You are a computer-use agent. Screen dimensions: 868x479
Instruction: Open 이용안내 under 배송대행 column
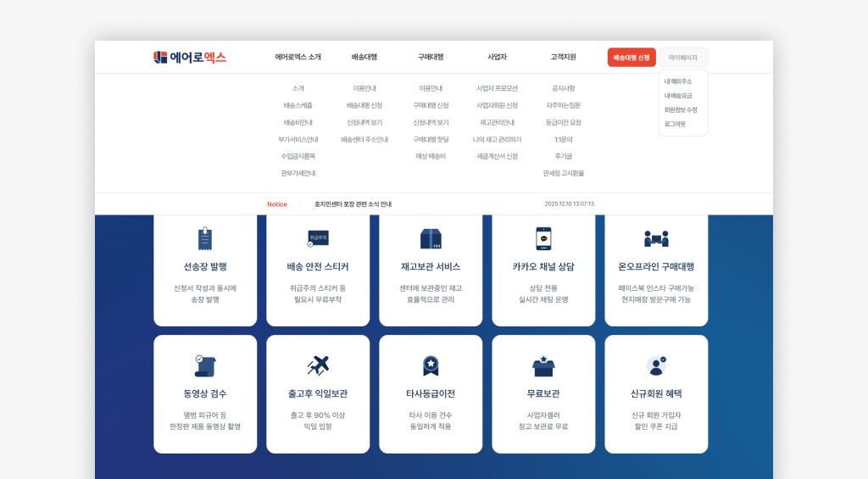(x=364, y=89)
